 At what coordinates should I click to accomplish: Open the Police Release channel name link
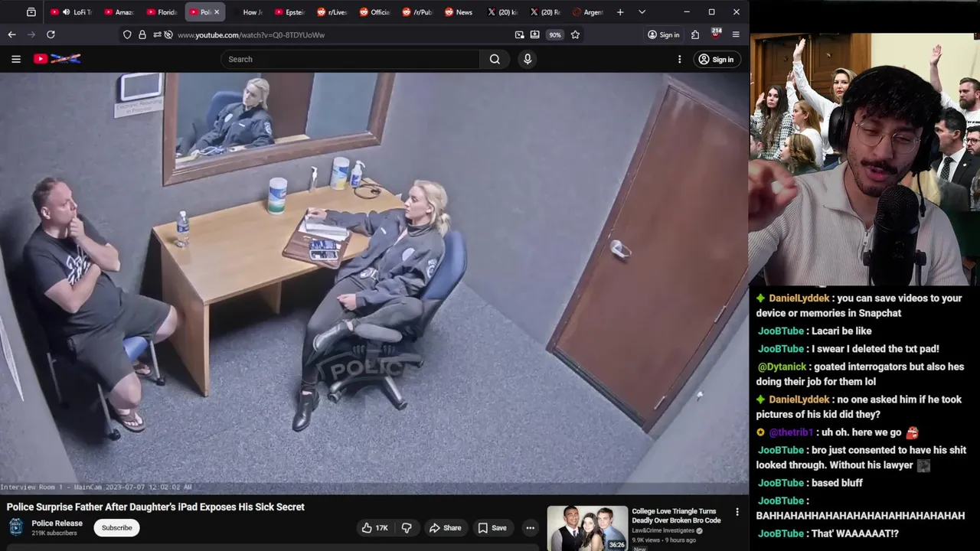pos(57,523)
